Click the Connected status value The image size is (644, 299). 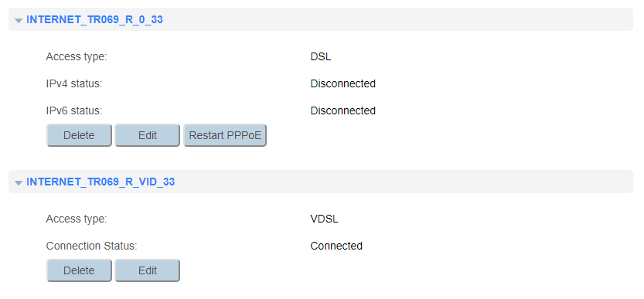click(x=336, y=246)
